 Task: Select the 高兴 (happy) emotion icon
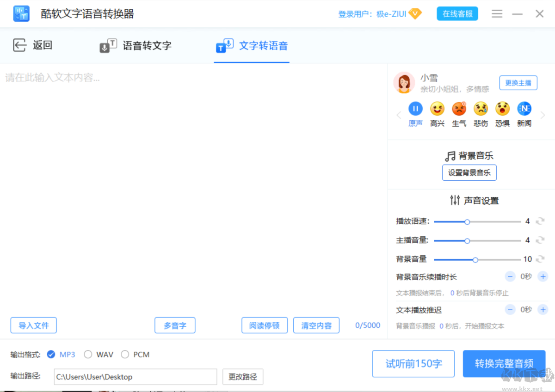pos(437,109)
